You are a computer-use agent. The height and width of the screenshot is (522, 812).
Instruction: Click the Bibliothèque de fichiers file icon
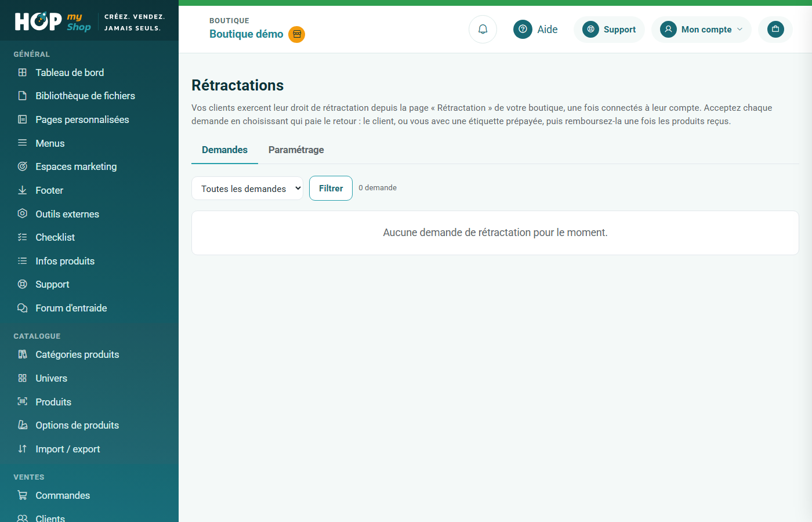pyautogui.click(x=23, y=96)
